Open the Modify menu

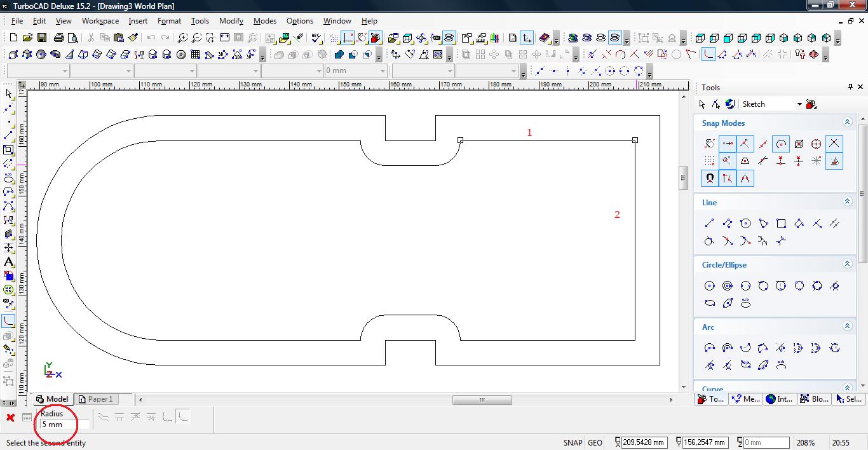(x=231, y=21)
